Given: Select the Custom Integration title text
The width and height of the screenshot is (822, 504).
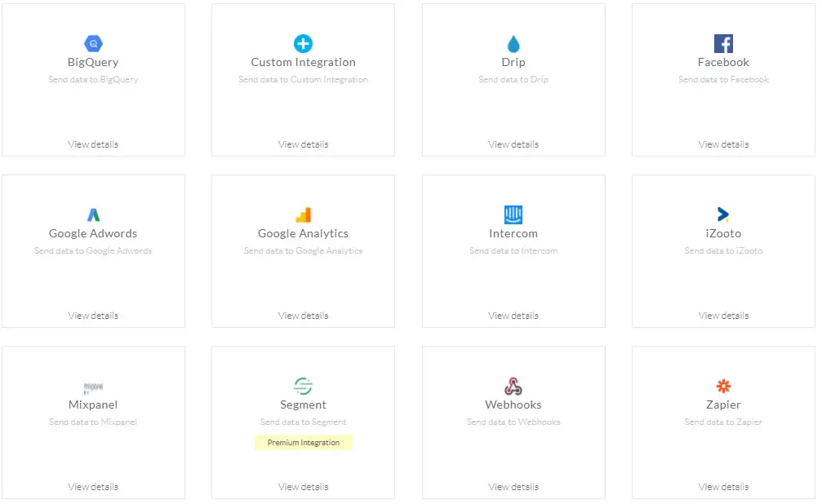Looking at the screenshot, I should [303, 62].
